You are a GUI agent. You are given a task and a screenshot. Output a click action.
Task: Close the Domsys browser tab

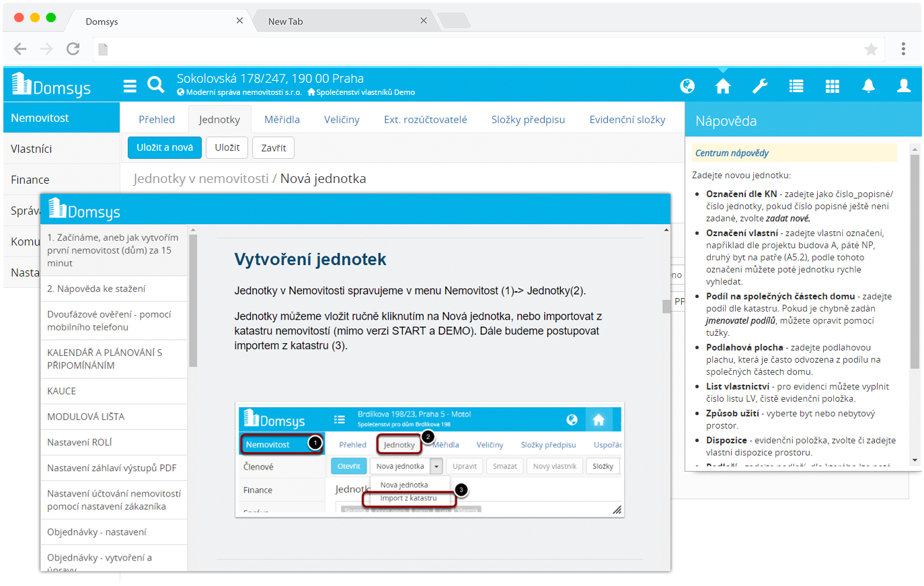point(239,21)
